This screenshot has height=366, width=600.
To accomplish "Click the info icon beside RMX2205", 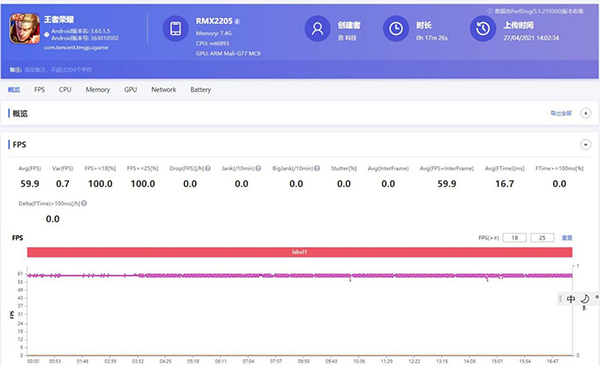I will (x=237, y=21).
